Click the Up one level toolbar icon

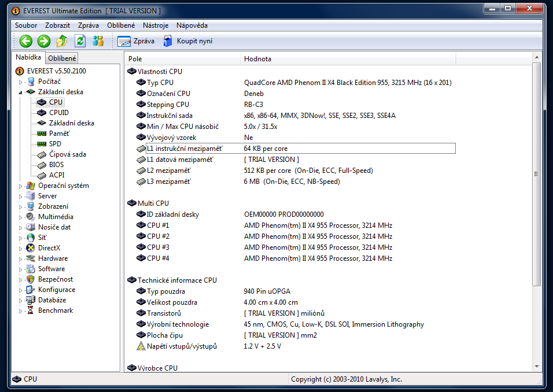pos(62,41)
